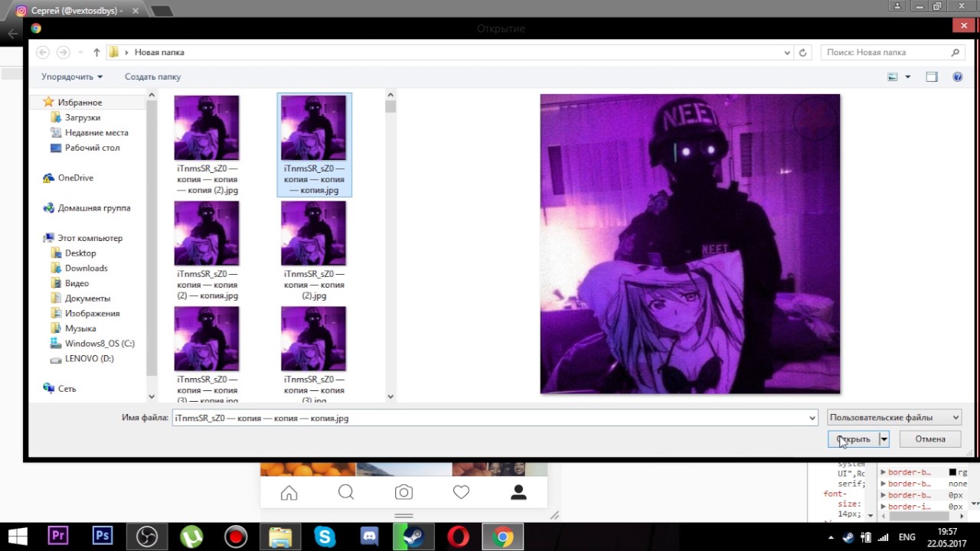Screen dimensions: 980x551
Task: Refresh the Новая папка folder view
Action: coord(802,53)
